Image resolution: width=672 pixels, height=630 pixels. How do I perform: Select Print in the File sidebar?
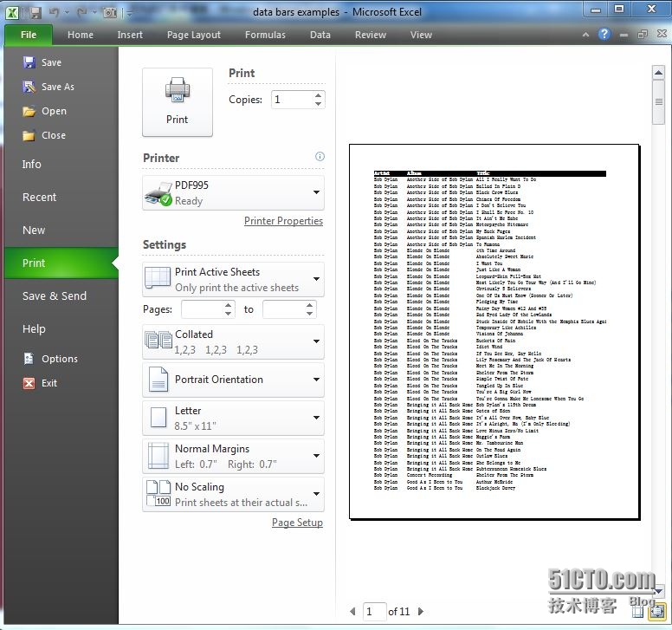61,263
